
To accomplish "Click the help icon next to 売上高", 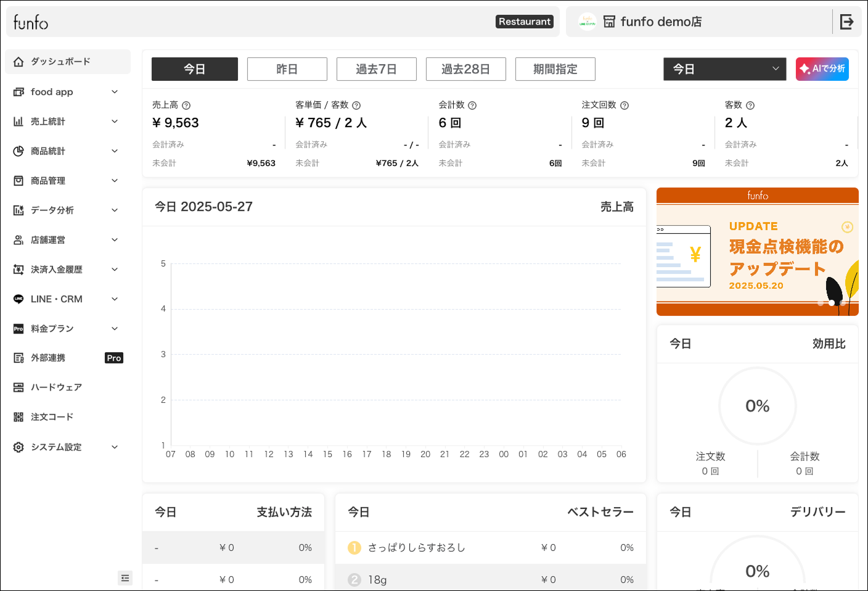I will [x=186, y=105].
